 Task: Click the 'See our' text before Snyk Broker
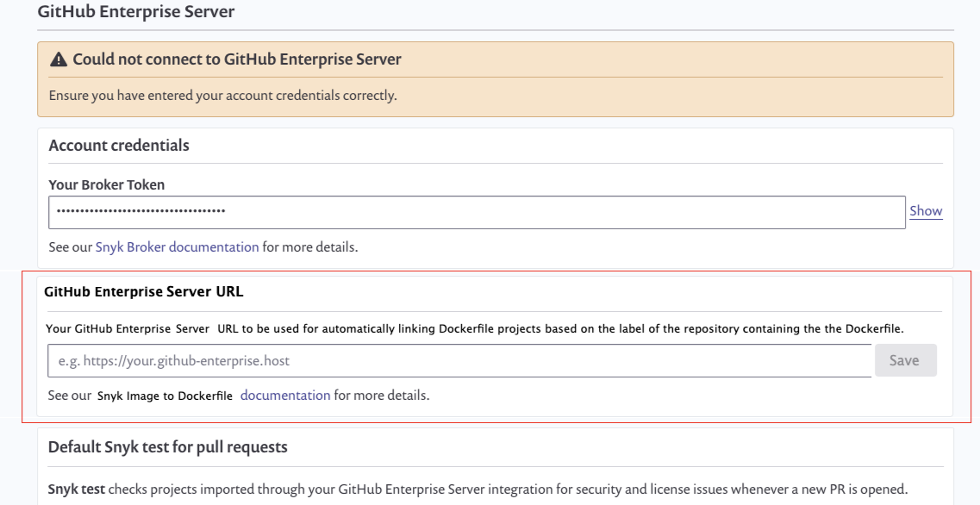pyautogui.click(x=70, y=247)
